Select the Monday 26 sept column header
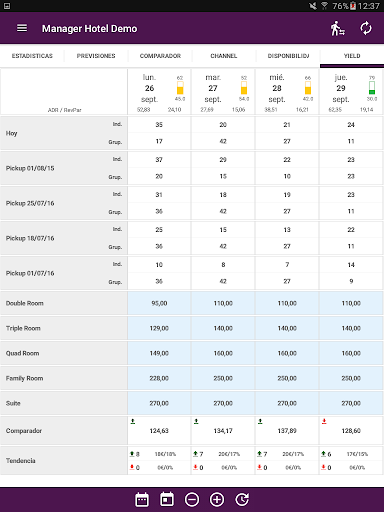This screenshot has height=512, width=384. [159, 92]
